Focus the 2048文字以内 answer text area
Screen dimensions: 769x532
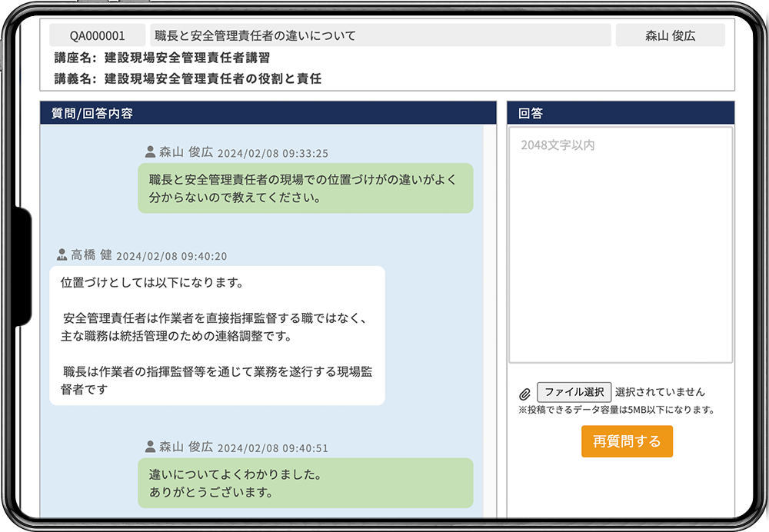621,244
